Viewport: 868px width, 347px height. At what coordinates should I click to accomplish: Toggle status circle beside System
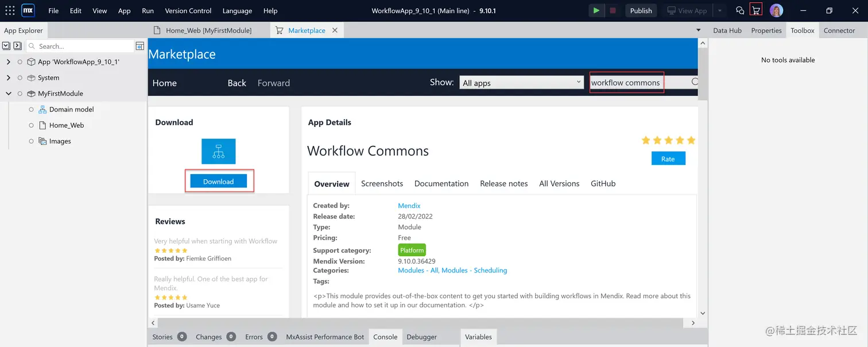tap(20, 78)
